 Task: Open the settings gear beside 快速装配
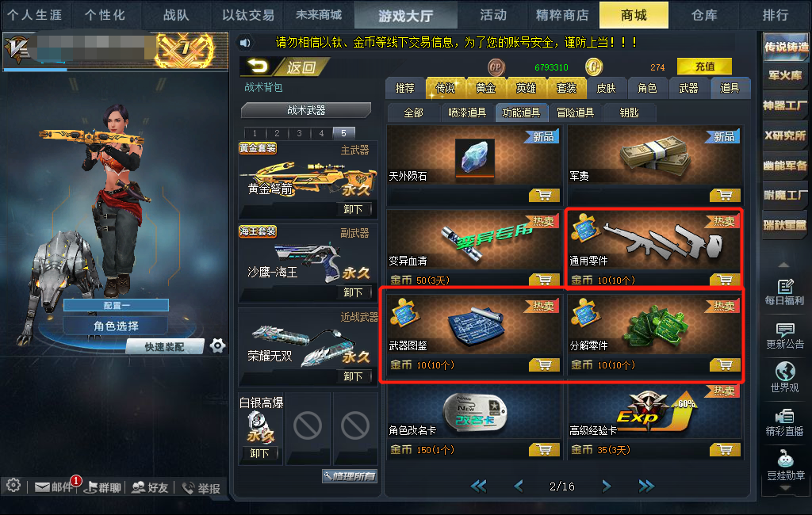click(x=217, y=345)
